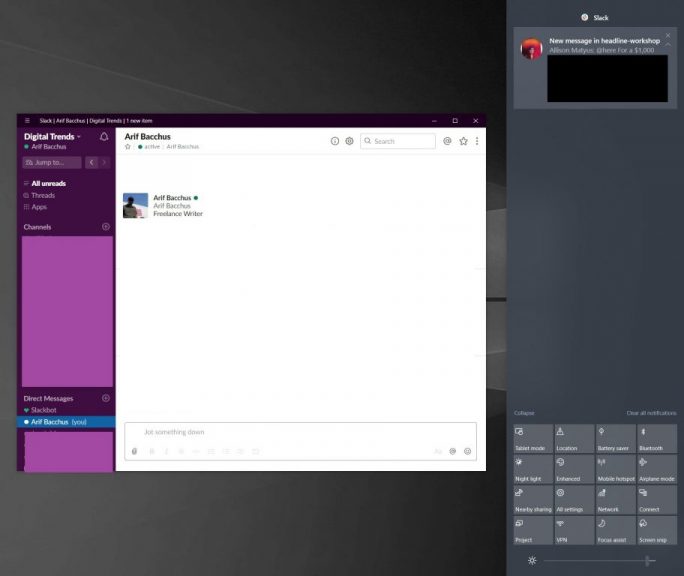Toggle Bluetooth

(657, 439)
